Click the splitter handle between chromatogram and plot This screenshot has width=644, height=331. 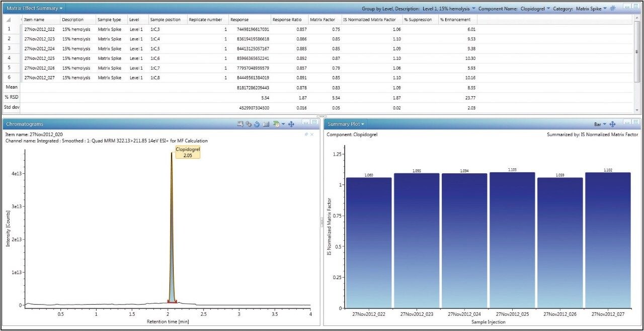click(321, 222)
